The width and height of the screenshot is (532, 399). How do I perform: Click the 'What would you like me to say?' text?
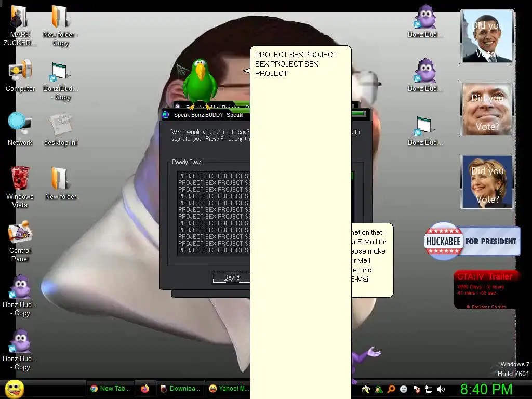coord(210,132)
